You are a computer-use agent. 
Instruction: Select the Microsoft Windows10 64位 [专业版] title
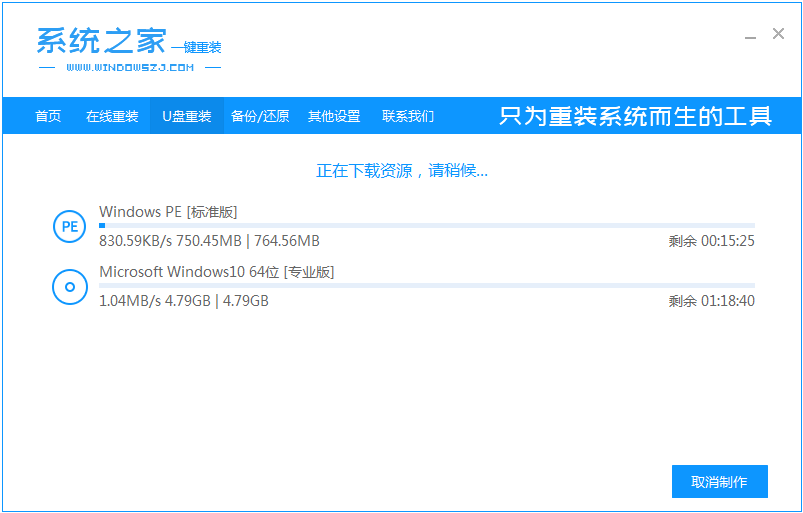pyautogui.click(x=216, y=272)
